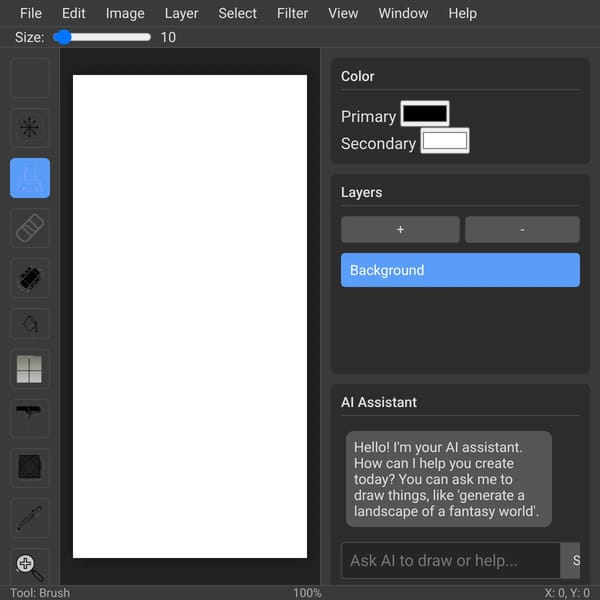Open the Primary black color swatch
This screenshot has height=600, width=600.
click(x=425, y=114)
